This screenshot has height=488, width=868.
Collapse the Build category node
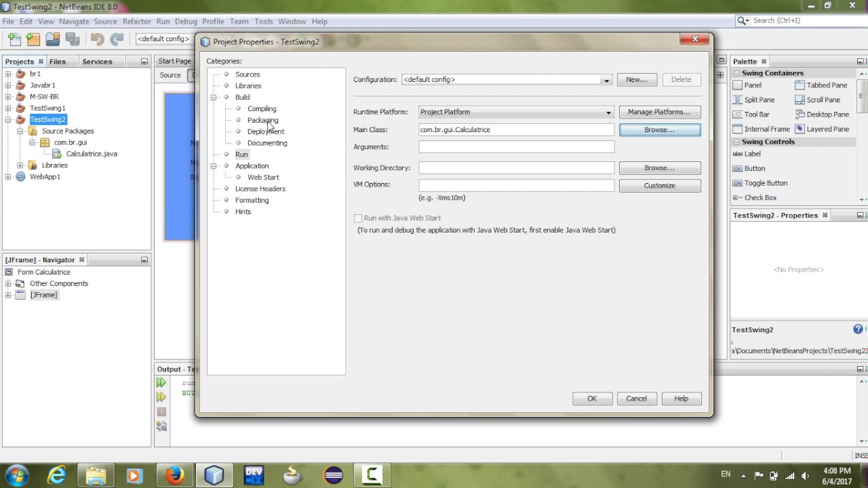214,98
